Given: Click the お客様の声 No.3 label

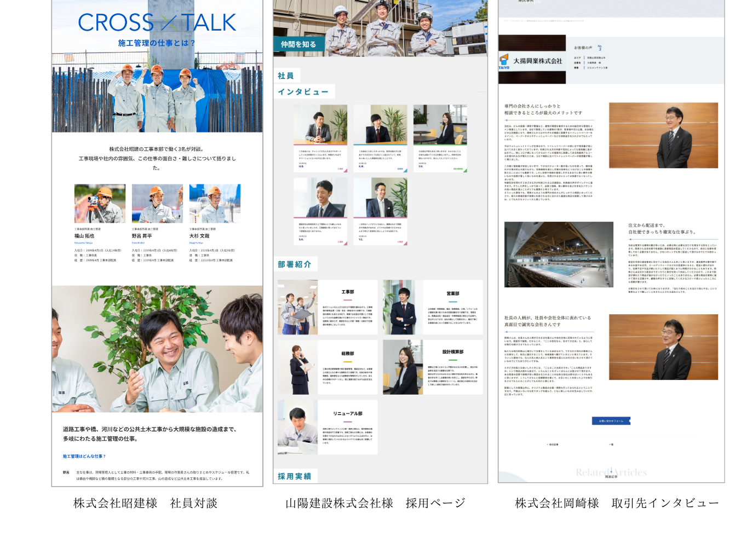Looking at the screenshot, I should (x=588, y=48).
